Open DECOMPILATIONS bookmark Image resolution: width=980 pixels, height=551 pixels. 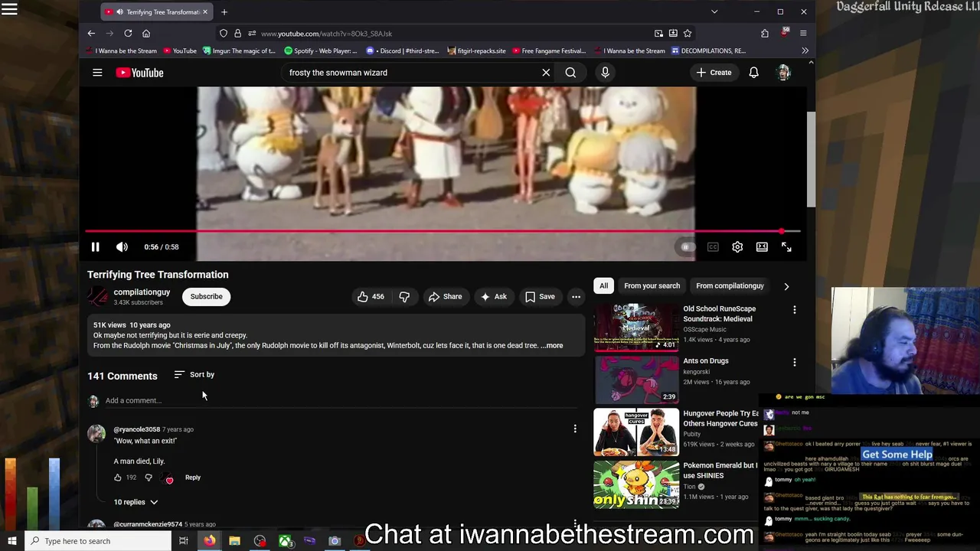[708, 51]
